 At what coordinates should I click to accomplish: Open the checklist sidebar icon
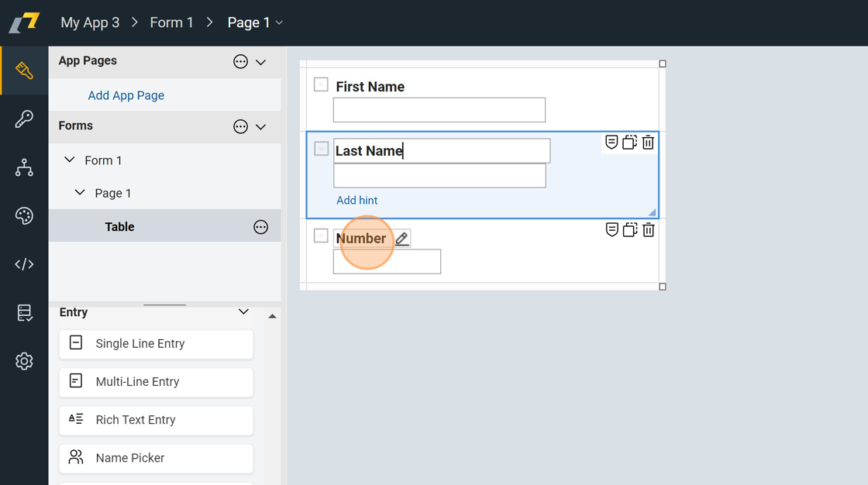click(x=24, y=313)
